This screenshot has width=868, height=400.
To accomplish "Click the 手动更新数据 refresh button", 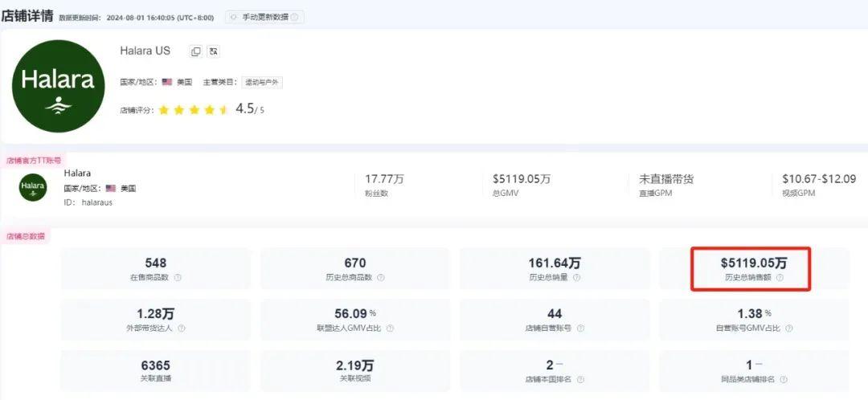I will [264, 17].
